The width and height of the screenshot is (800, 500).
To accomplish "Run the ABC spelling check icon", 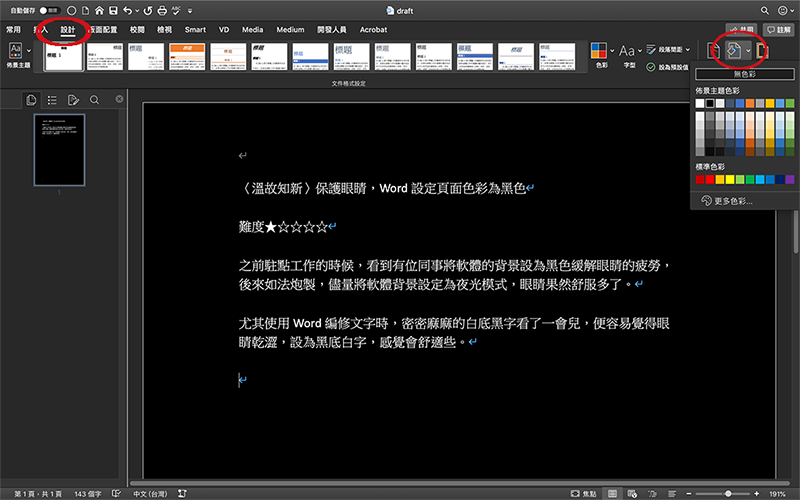I will coord(177,10).
